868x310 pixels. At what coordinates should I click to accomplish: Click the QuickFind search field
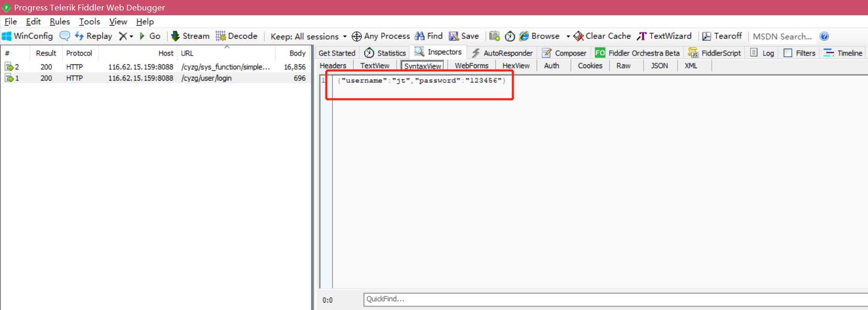pyautogui.click(x=616, y=300)
